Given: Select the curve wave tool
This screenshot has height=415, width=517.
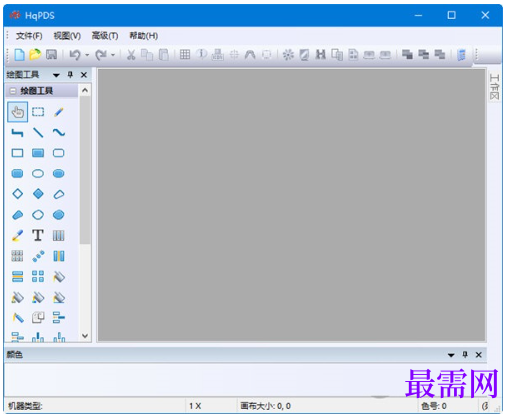Looking at the screenshot, I should pos(59,132).
